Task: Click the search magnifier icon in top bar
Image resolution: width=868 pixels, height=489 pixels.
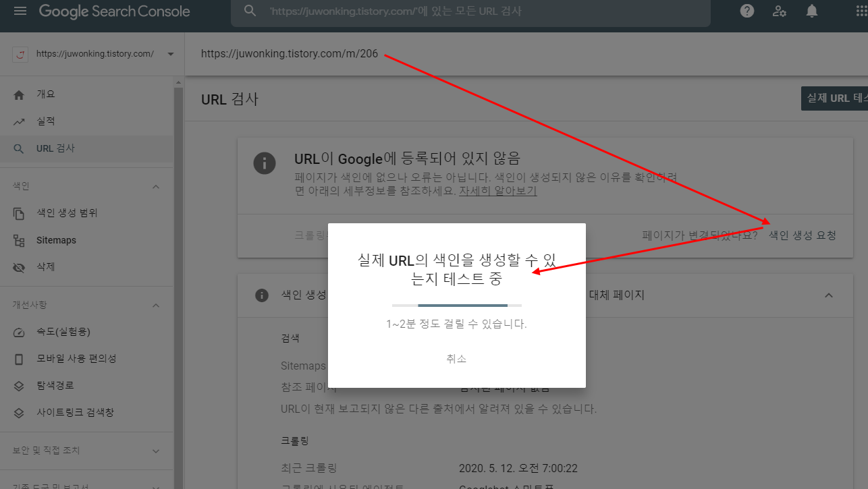Action: [250, 11]
